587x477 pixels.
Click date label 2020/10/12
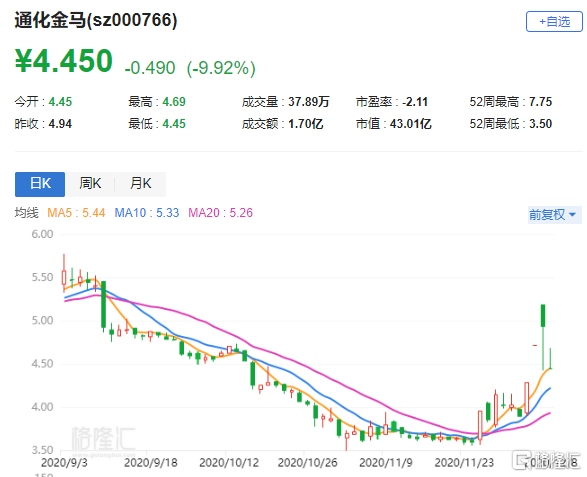tap(229, 463)
